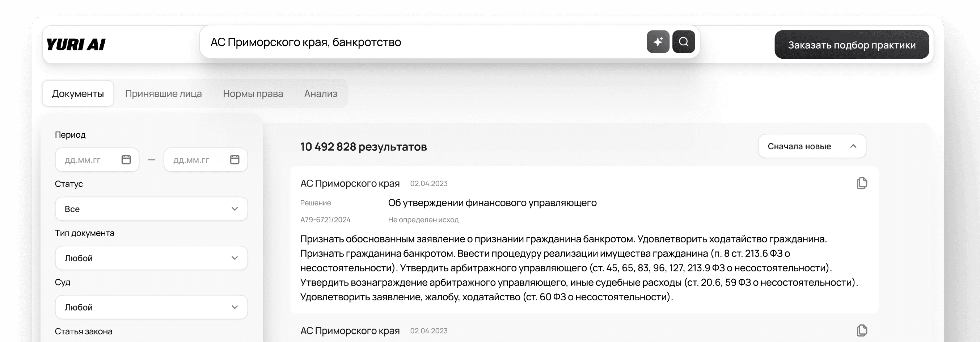This screenshot has height=342, width=980.
Task: Expand the Статус dropdown
Action: coord(151,209)
